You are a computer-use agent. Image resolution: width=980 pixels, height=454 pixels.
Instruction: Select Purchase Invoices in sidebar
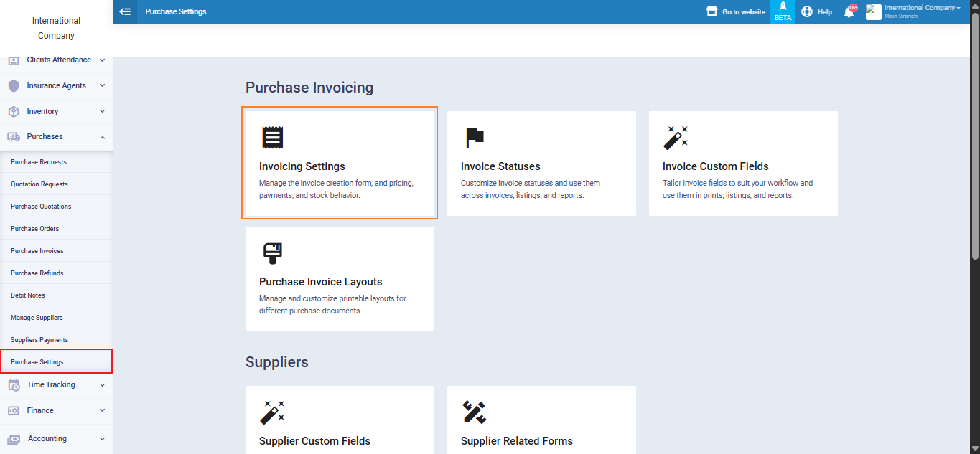(37, 251)
